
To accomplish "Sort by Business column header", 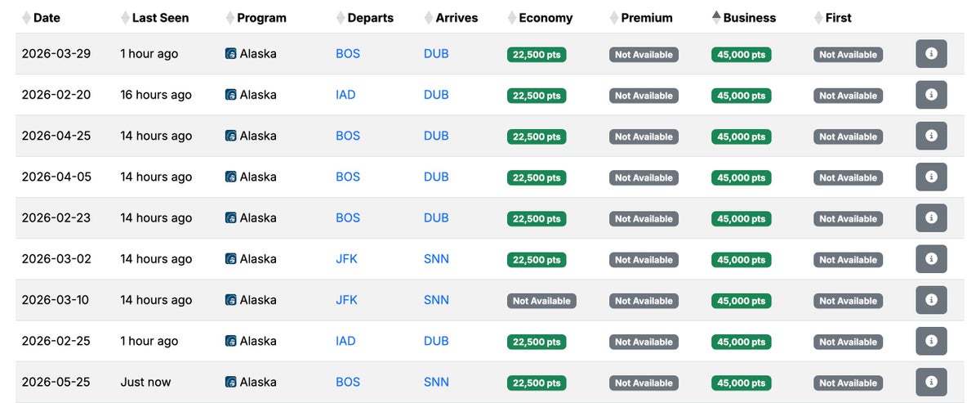I will 750,17.
